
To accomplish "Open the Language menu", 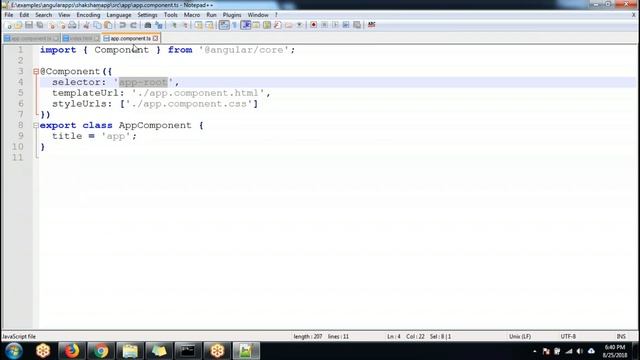I will [119, 15].
